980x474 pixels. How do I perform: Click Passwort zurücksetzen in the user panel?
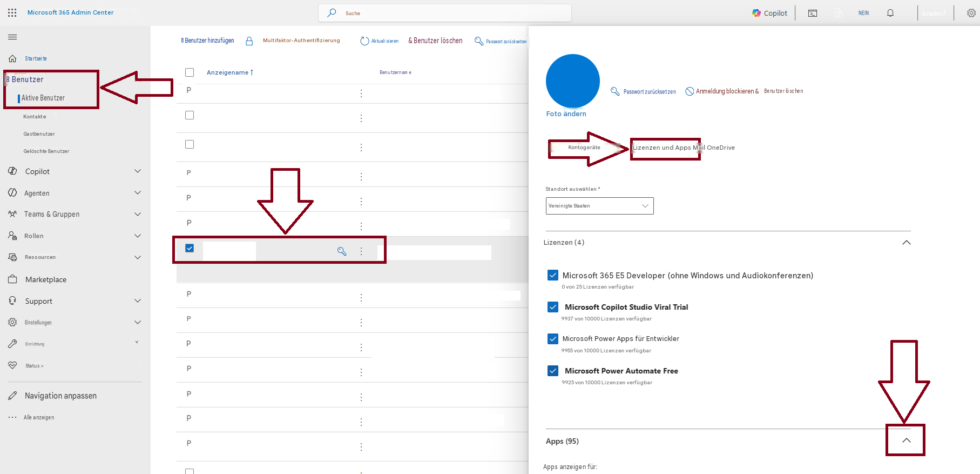(643, 91)
